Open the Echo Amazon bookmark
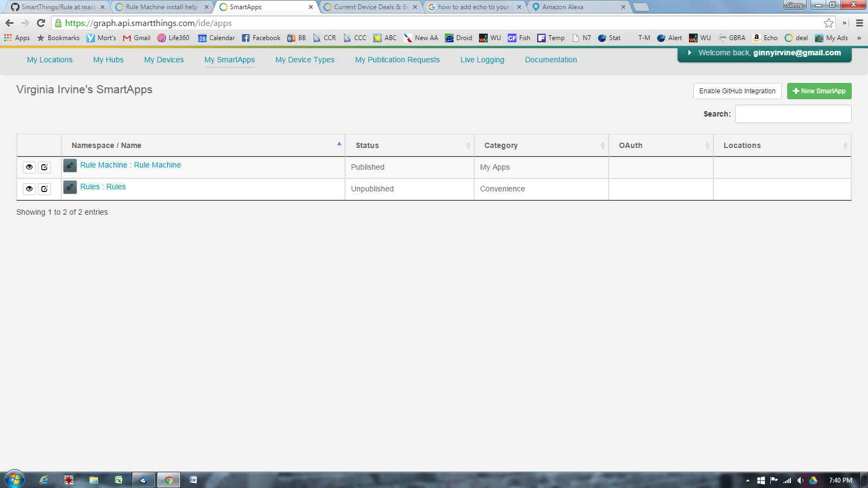 click(x=765, y=38)
